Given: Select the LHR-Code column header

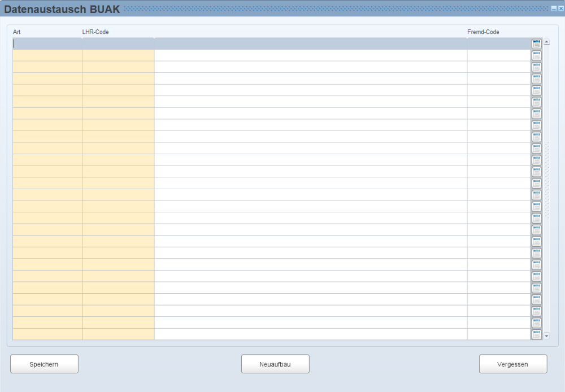Looking at the screenshot, I should pyautogui.click(x=95, y=32).
